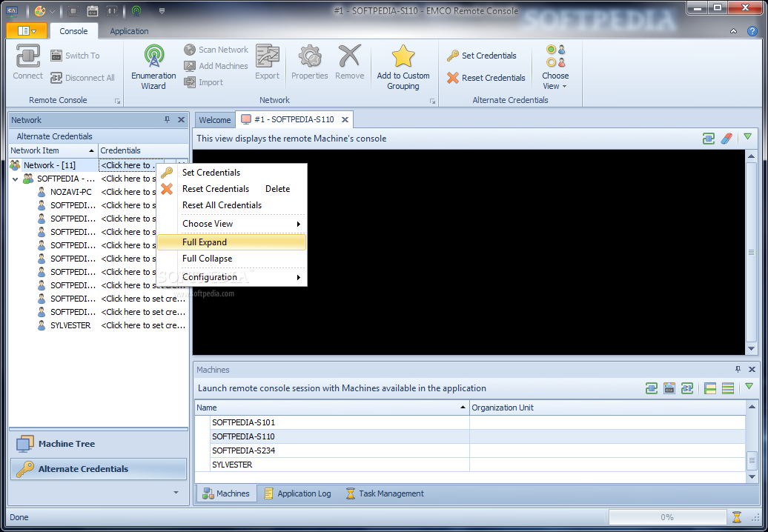Screen dimensions: 768x532
Task: Switch to the Application Log tab
Action: click(297, 493)
